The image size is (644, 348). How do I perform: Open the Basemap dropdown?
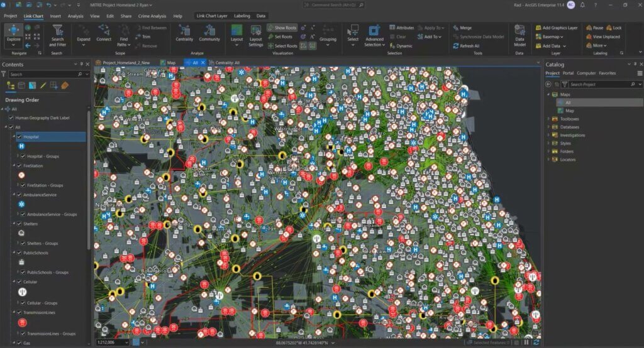click(552, 36)
